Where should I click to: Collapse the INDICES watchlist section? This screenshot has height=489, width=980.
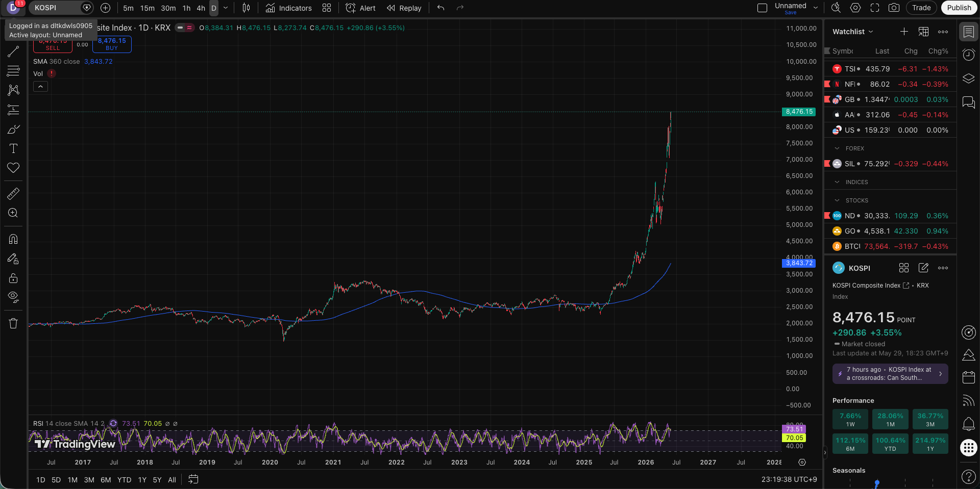coord(837,182)
